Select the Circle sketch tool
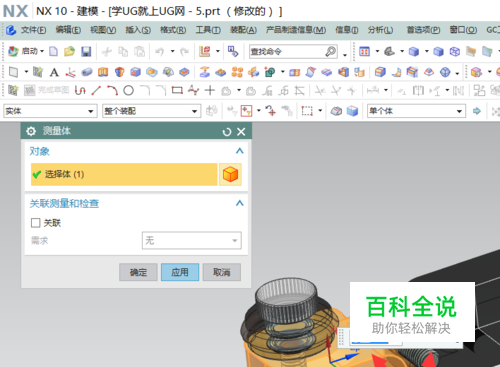 (x=128, y=90)
